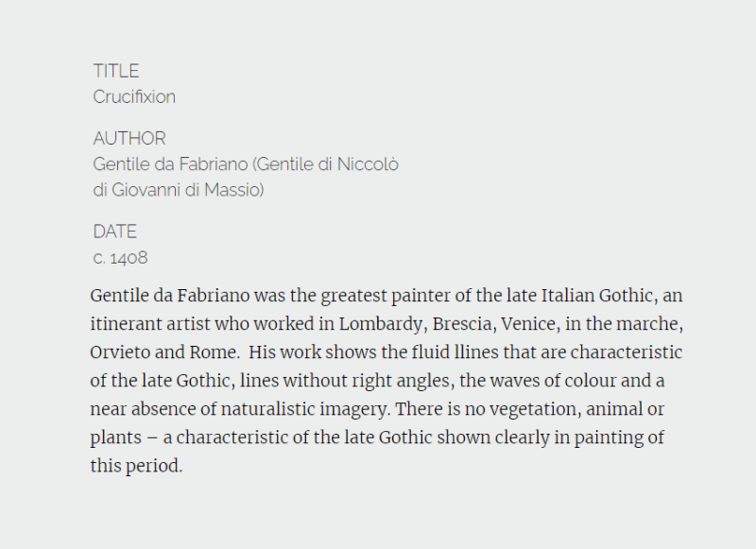Click the date value c. 1408
Screen dimensions: 756x549
click(120, 258)
